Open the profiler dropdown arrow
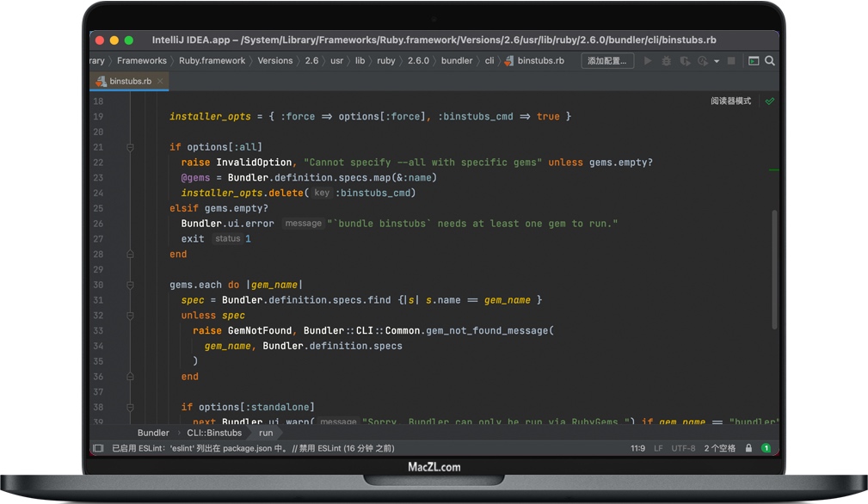 click(x=717, y=61)
